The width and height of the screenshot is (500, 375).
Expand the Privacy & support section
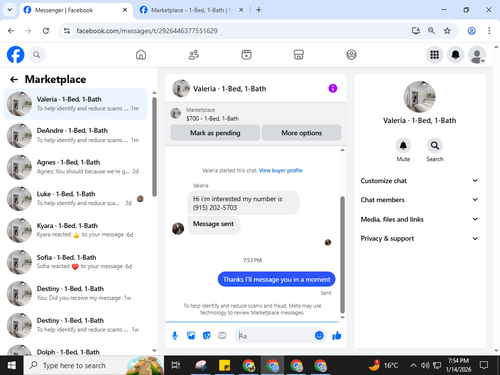419,238
